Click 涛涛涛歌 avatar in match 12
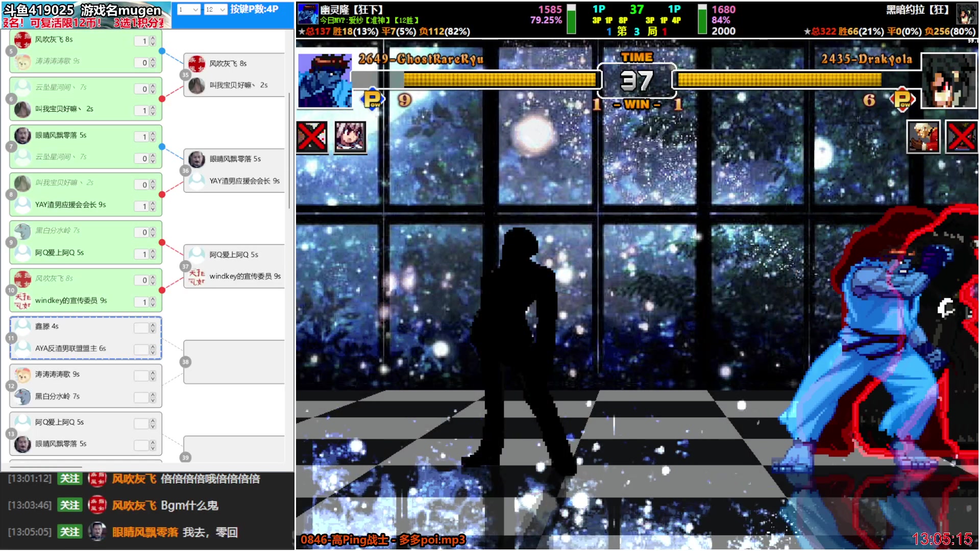980x551 pixels. click(22, 375)
